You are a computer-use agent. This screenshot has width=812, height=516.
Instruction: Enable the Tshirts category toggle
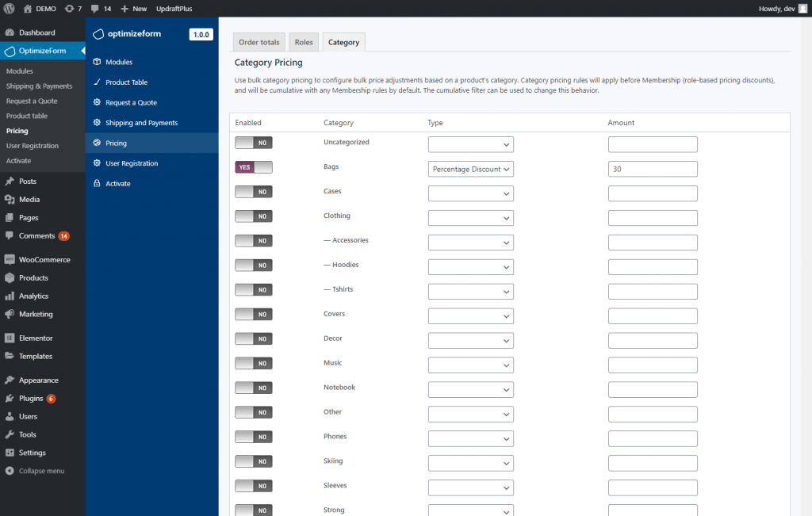click(x=254, y=290)
